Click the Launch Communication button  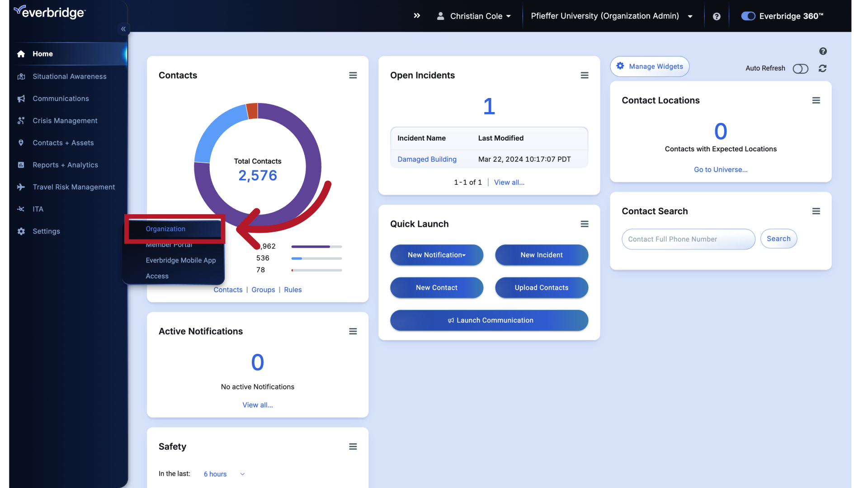click(489, 320)
